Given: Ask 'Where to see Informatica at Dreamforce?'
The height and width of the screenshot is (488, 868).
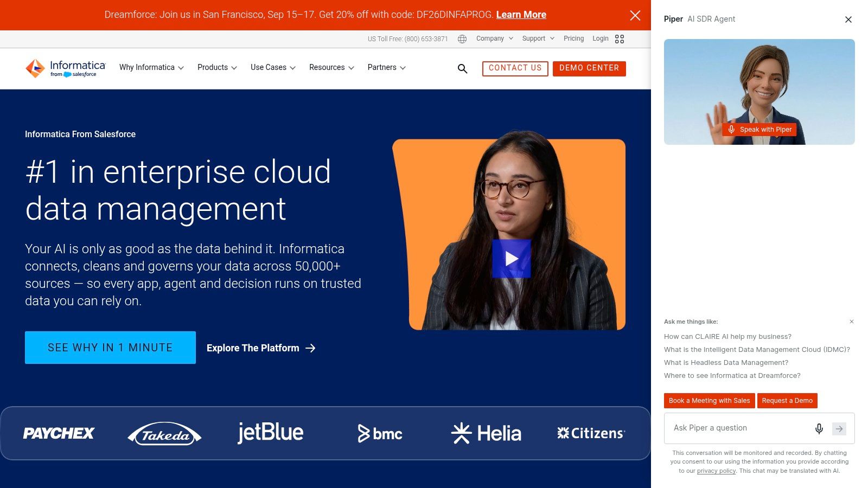Looking at the screenshot, I should tap(732, 376).
